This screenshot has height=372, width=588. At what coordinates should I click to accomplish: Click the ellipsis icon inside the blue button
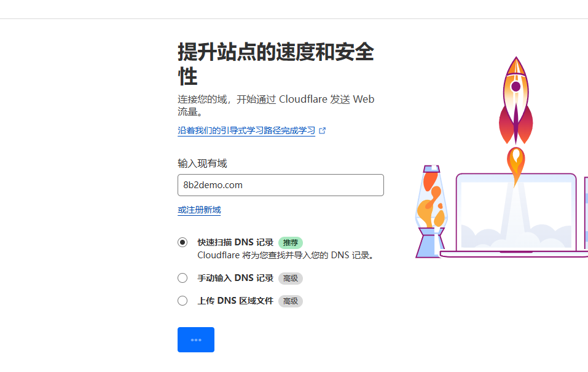pos(195,339)
